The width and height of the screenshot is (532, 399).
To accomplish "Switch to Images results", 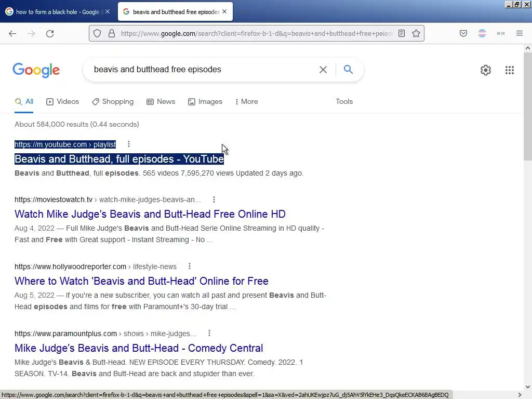I will (x=205, y=101).
